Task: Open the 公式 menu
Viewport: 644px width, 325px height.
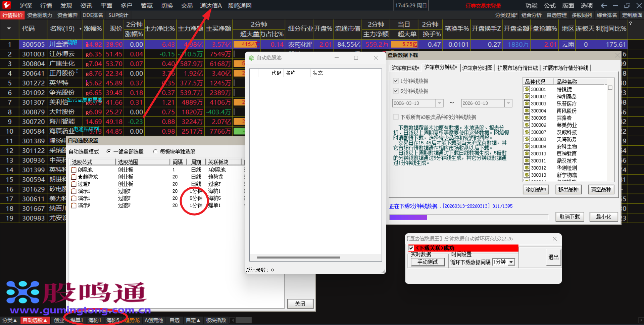Action: [550, 6]
